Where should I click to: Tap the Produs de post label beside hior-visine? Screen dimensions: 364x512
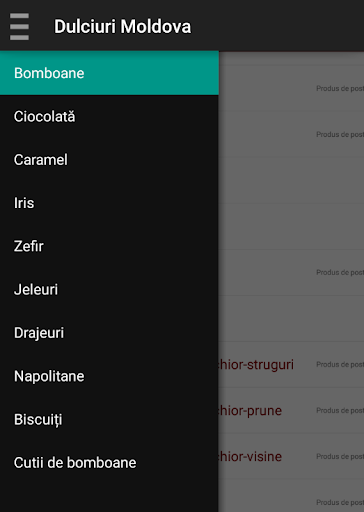[x=340, y=456]
